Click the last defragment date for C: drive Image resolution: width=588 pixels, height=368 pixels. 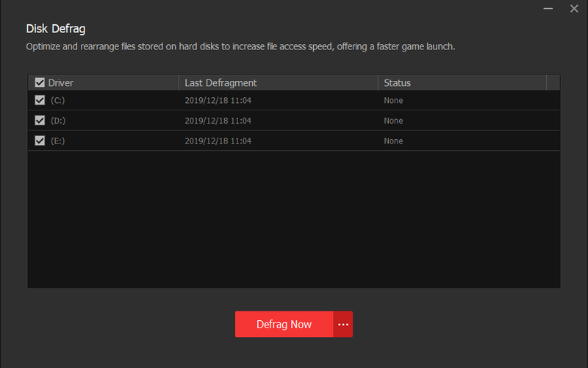pyautogui.click(x=218, y=101)
